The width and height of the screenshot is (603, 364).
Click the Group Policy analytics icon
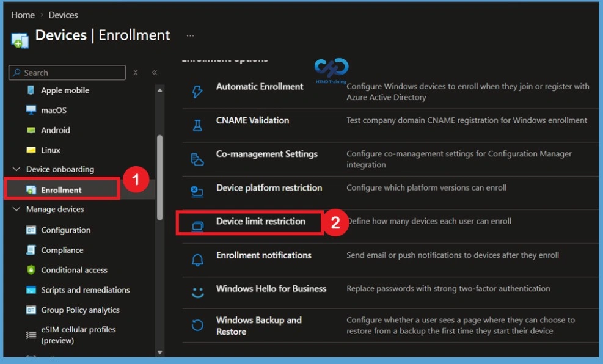(31, 310)
